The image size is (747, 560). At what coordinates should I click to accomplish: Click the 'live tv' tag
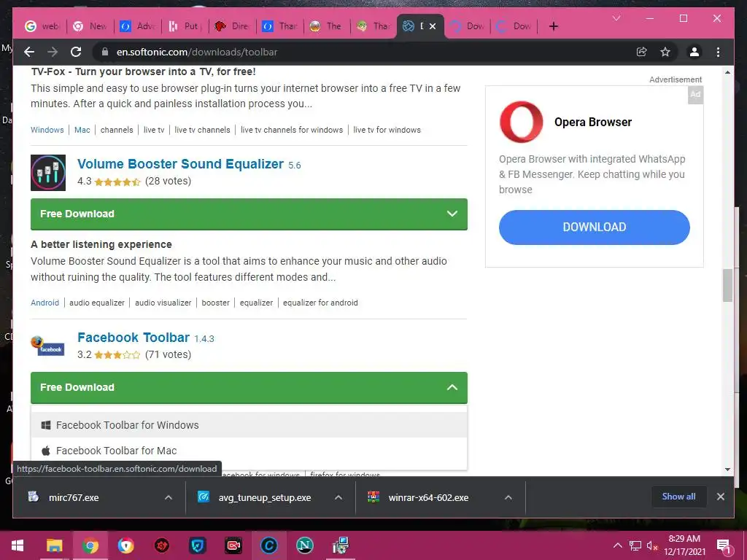154,130
